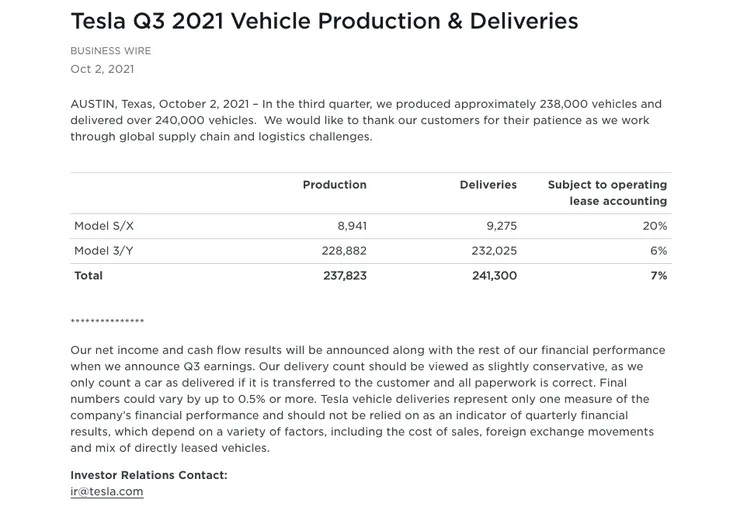
Task: Click Model S/X production value 8,941
Action: point(352,226)
